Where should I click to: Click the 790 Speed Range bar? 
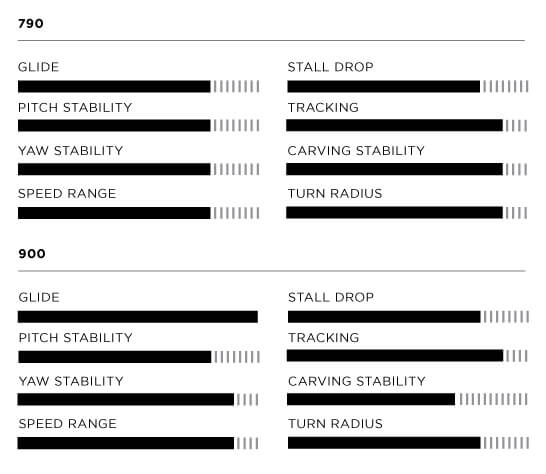pos(139,213)
